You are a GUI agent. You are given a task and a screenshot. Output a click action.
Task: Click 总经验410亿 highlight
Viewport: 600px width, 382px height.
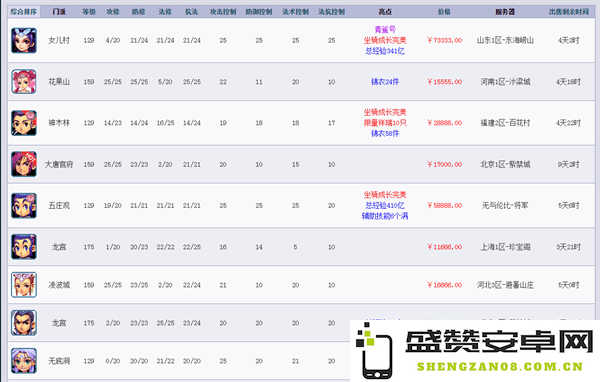click(385, 206)
